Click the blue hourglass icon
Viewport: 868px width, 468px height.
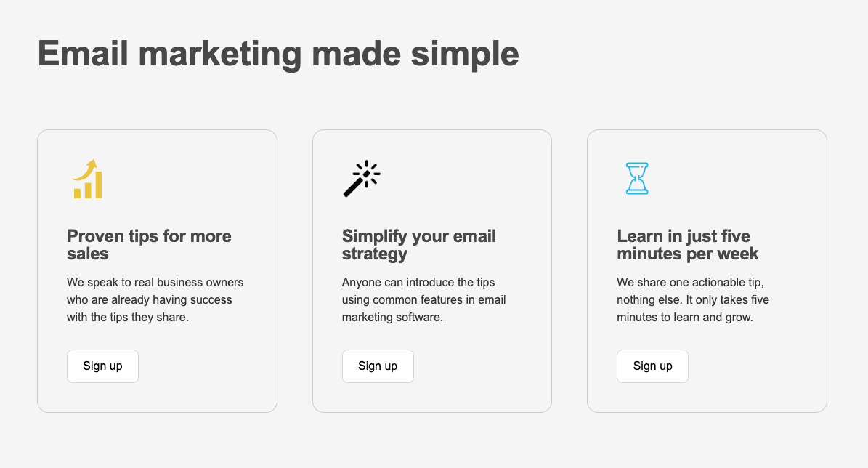click(x=637, y=179)
